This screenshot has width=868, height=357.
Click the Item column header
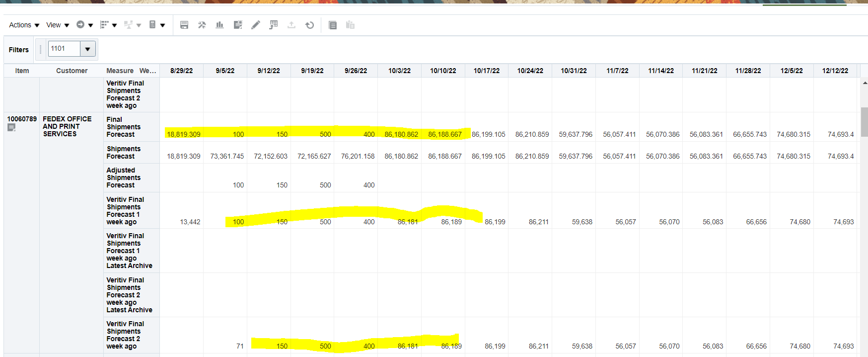point(22,71)
